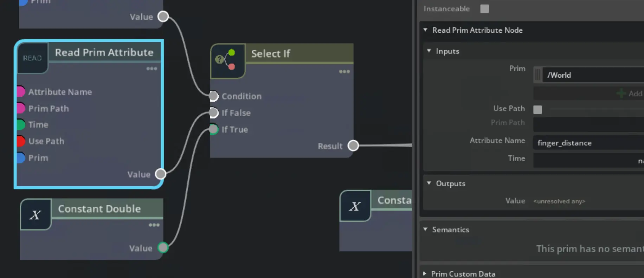Image resolution: width=644 pixels, height=278 pixels.
Task: Click the If True input port
Action: (x=213, y=129)
